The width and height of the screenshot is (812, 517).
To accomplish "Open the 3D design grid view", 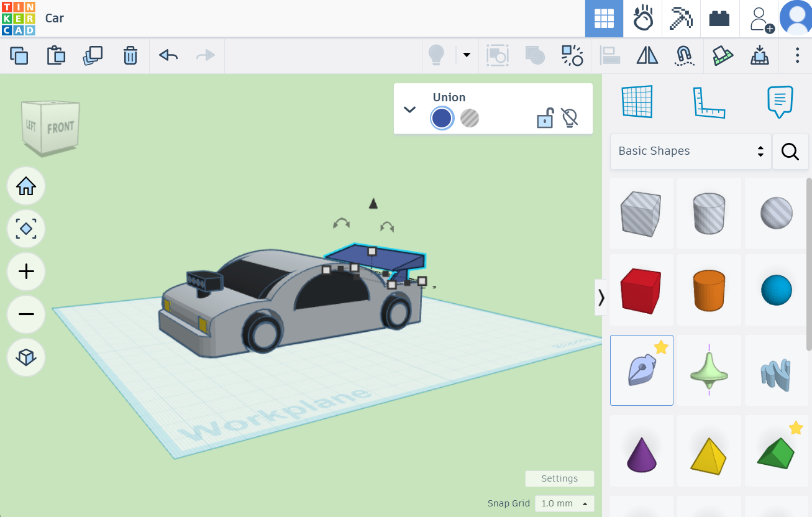I will (604, 19).
